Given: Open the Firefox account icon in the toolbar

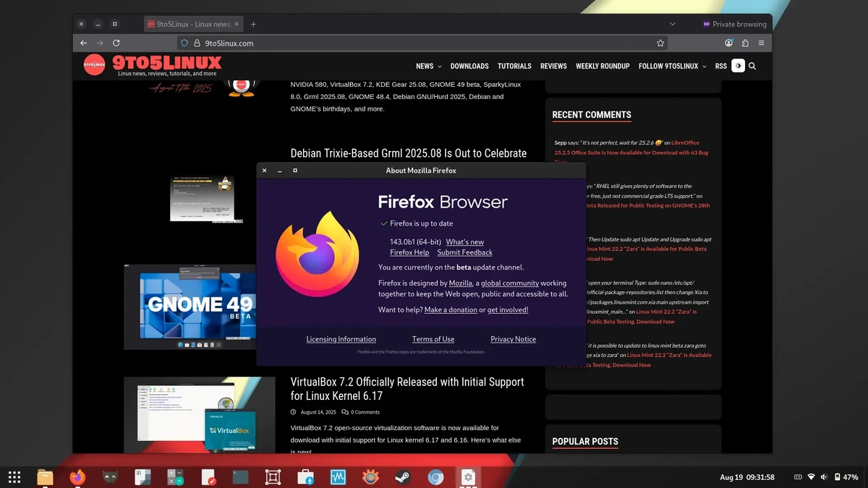Looking at the screenshot, I should point(729,43).
